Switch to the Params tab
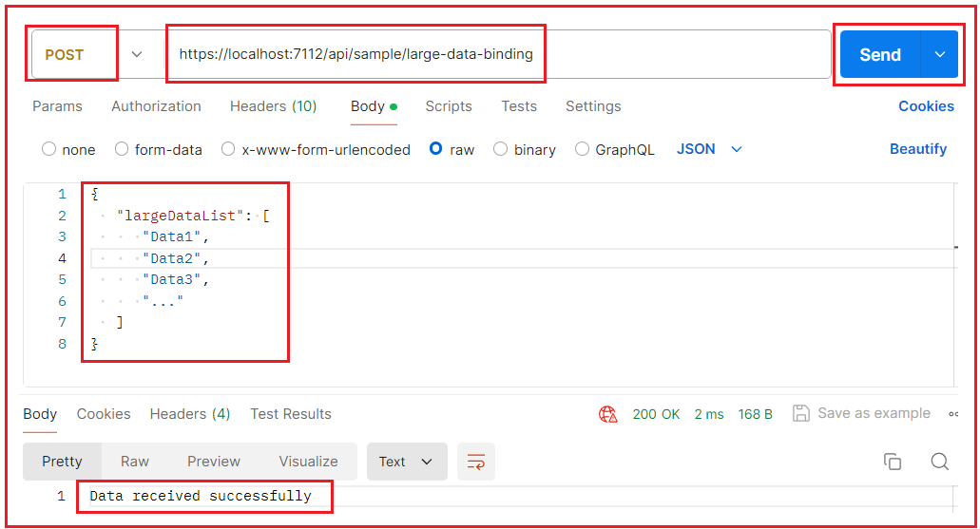 [57, 106]
